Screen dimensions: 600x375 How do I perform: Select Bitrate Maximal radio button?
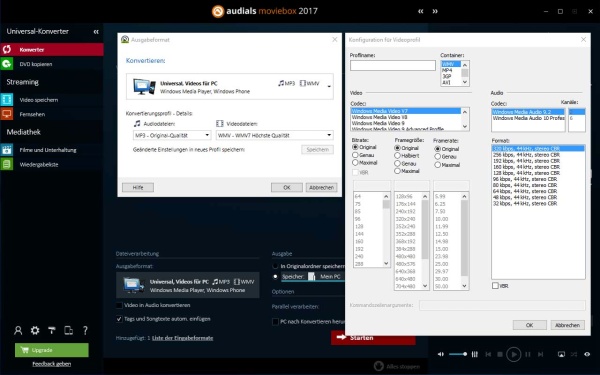pos(355,163)
